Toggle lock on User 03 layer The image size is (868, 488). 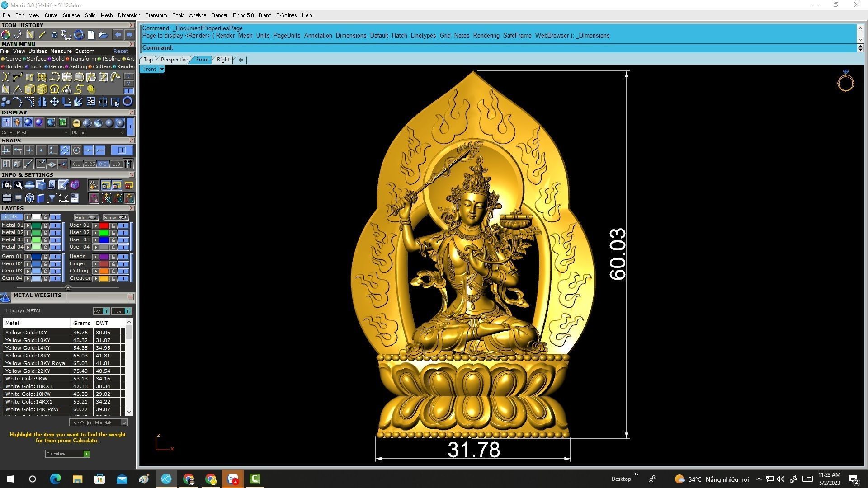click(x=113, y=240)
